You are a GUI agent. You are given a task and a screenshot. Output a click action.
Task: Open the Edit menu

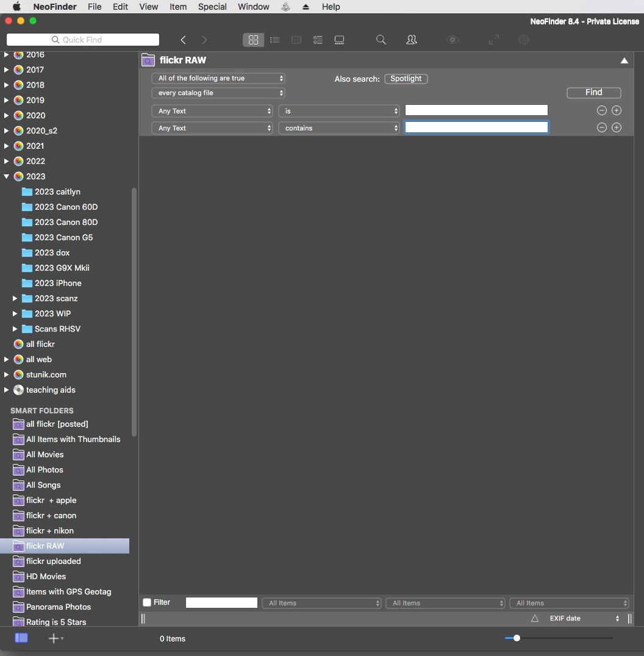[120, 7]
